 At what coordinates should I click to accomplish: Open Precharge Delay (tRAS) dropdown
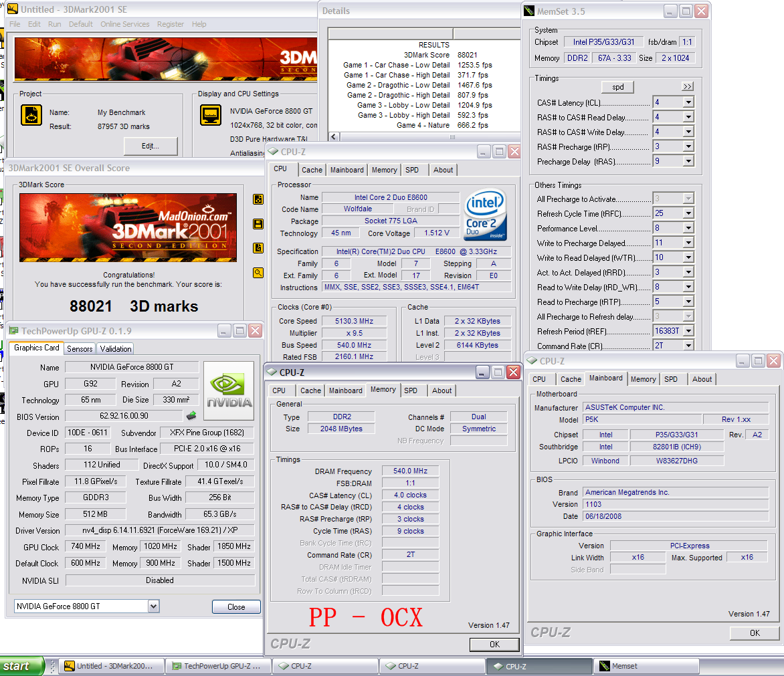pyautogui.click(x=688, y=161)
